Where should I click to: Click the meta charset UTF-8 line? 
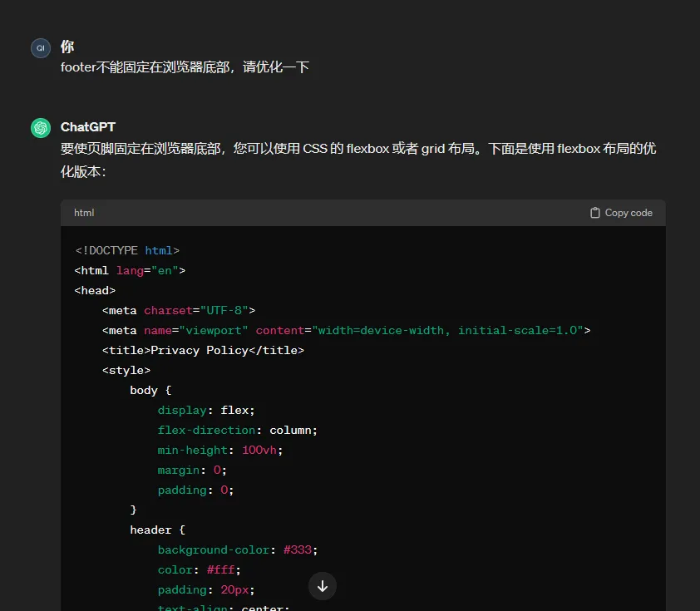click(179, 310)
